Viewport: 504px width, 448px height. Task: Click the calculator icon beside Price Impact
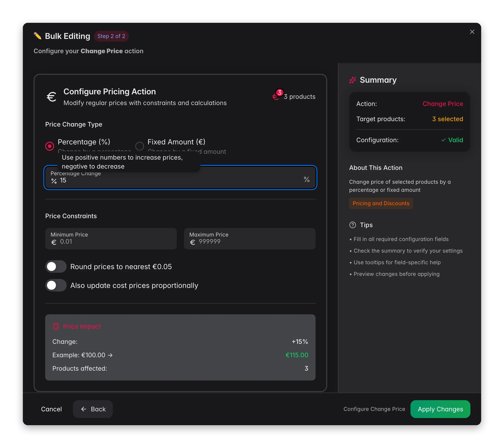[56, 326]
